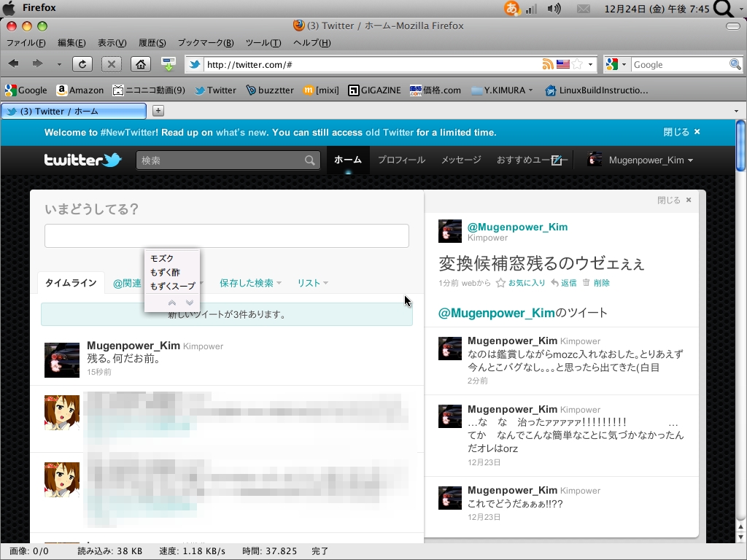Image resolution: width=747 pixels, height=560 pixels.
Task: Select the (3) Twitter / ホーム tab
Action: [74, 111]
